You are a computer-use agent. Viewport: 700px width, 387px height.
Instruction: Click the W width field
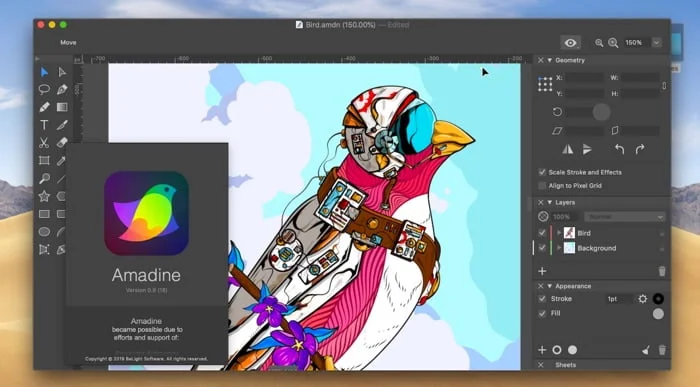pyautogui.click(x=641, y=78)
